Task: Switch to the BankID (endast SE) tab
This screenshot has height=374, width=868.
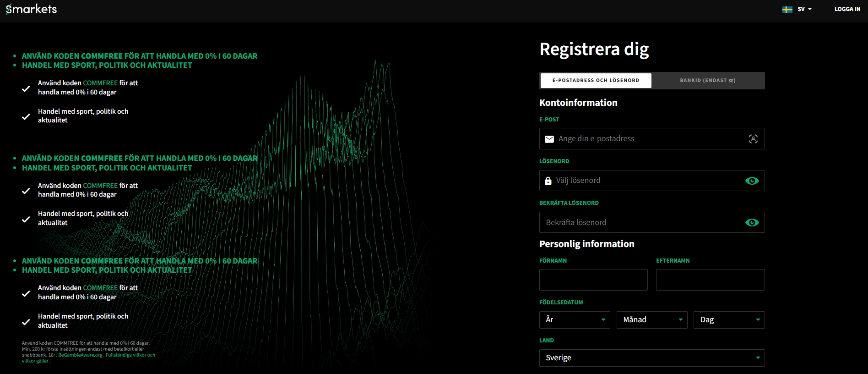Action: pos(708,81)
